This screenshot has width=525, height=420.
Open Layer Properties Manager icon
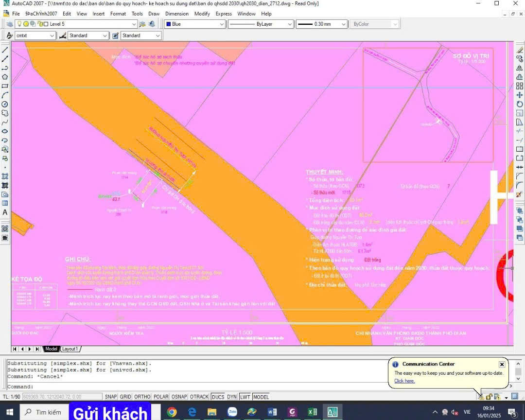[x=10, y=24]
